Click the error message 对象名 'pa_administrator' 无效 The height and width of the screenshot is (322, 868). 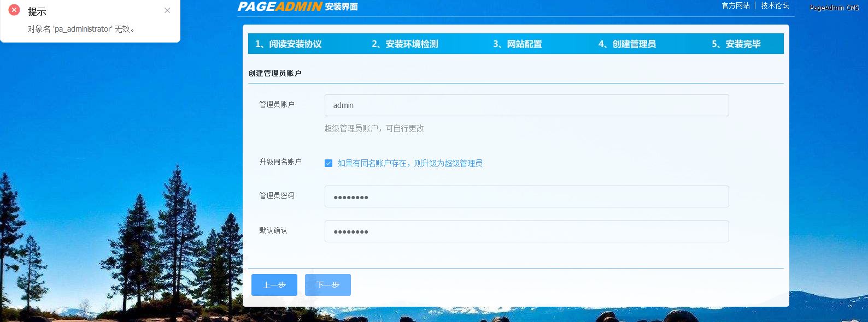[81, 29]
